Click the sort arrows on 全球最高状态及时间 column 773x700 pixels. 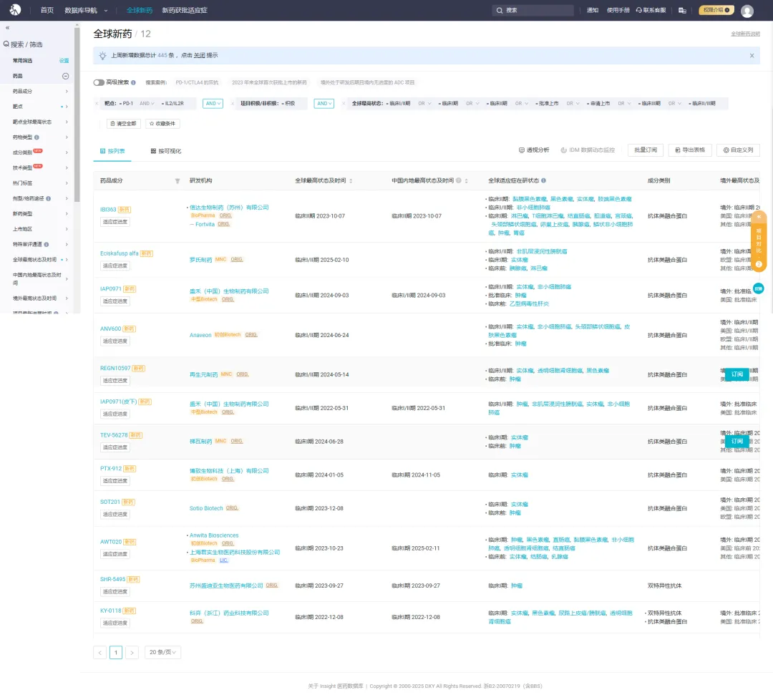click(x=351, y=181)
